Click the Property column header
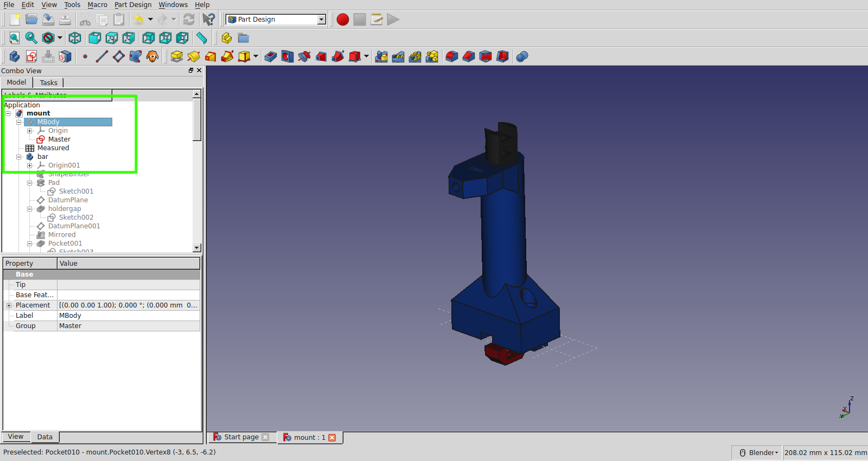 [30, 264]
